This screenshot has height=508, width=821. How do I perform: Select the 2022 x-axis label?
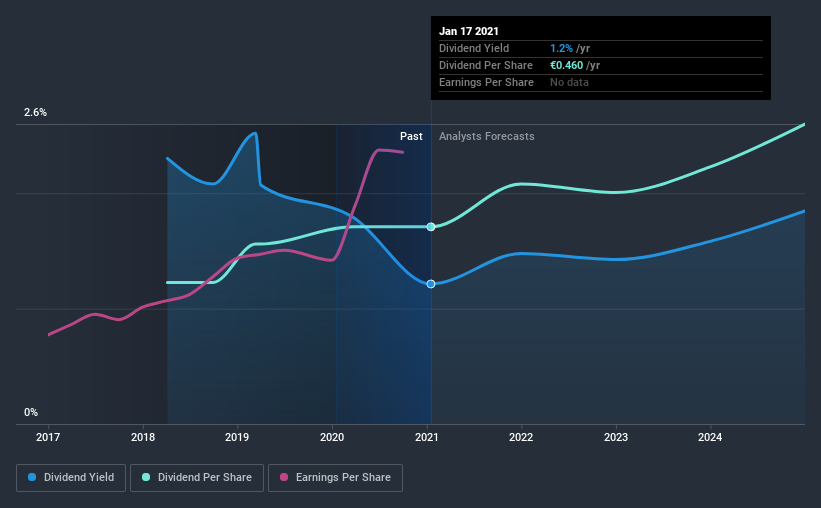[x=521, y=437]
